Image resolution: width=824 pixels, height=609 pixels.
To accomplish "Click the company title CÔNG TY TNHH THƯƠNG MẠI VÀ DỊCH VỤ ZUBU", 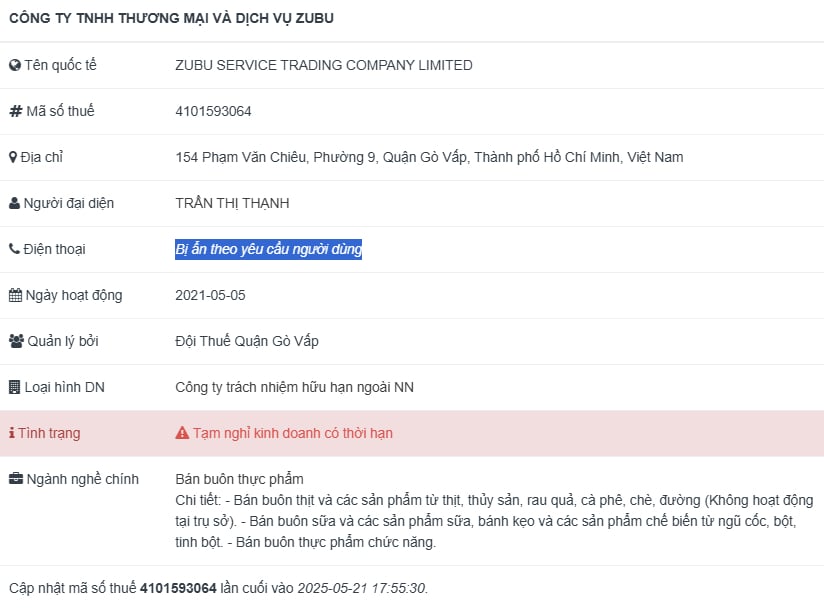I will pos(171,18).
